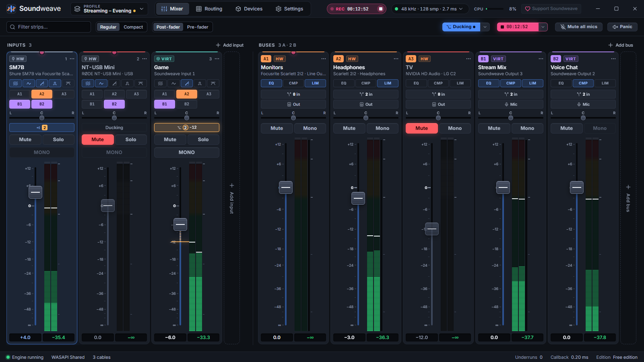Toggle the blue Ducking button
Viewport: 644px width, 362px height.
tap(461, 27)
